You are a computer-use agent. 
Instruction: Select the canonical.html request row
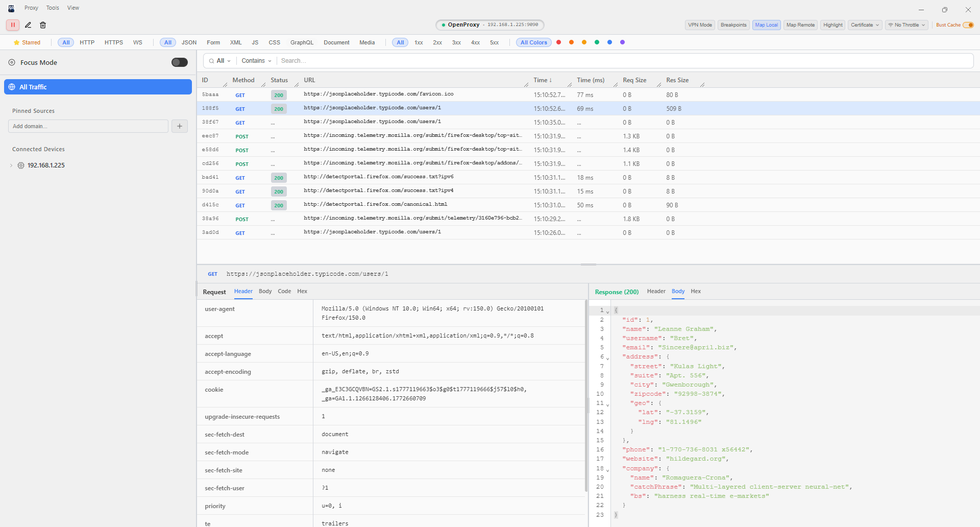click(588, 205)
